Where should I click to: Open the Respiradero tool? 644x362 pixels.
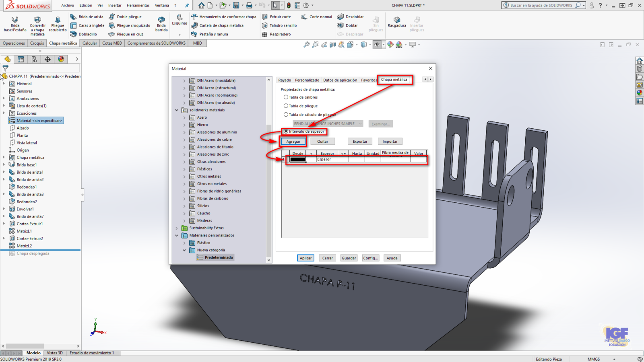265,34
